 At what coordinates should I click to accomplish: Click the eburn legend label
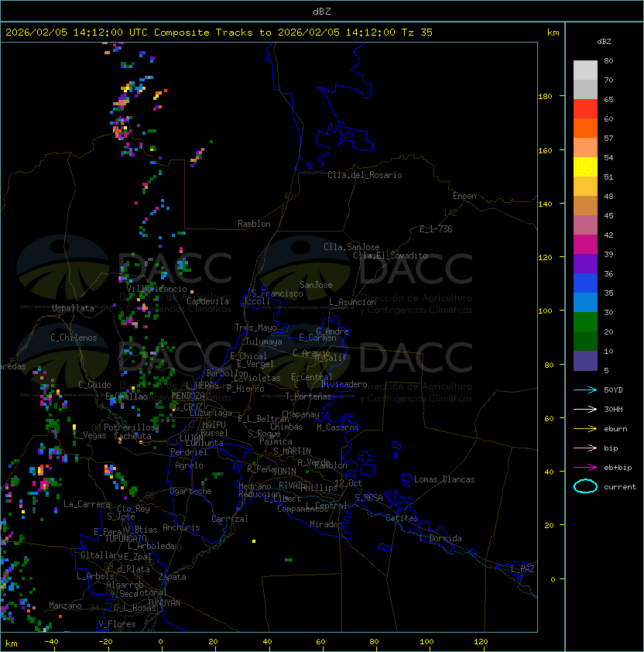(x=615, y=429)
